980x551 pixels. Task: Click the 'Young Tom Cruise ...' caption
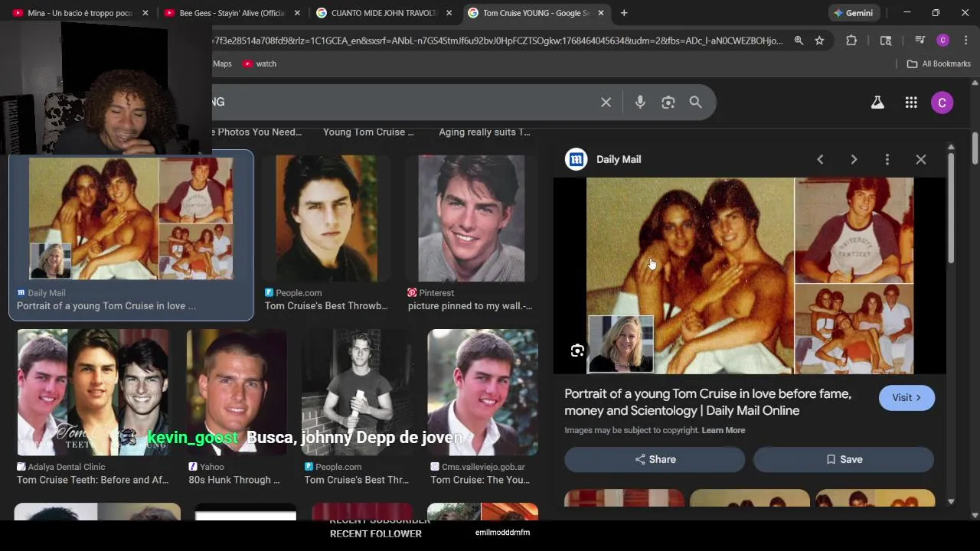368,132
